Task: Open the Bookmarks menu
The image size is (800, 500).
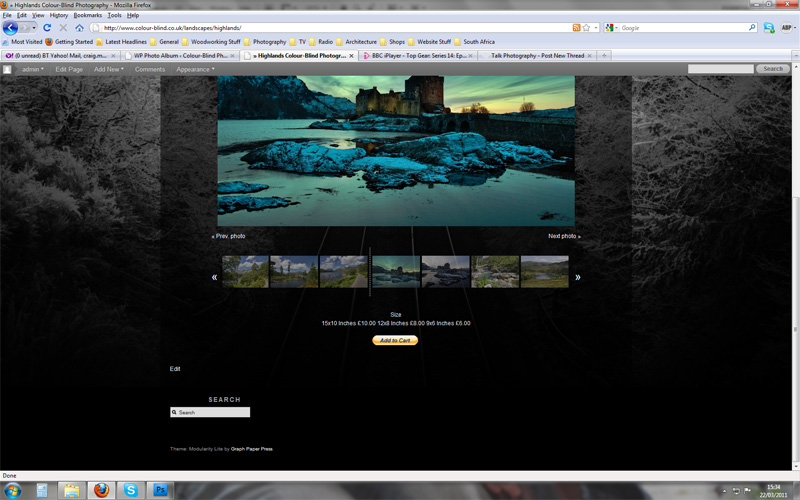Action: pyautogui.click(x=88, y=15)
